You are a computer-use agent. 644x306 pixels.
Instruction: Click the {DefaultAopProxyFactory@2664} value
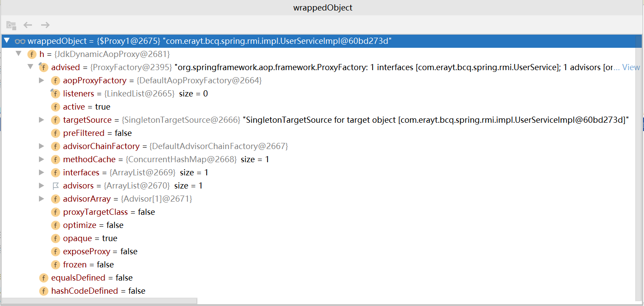199,81
